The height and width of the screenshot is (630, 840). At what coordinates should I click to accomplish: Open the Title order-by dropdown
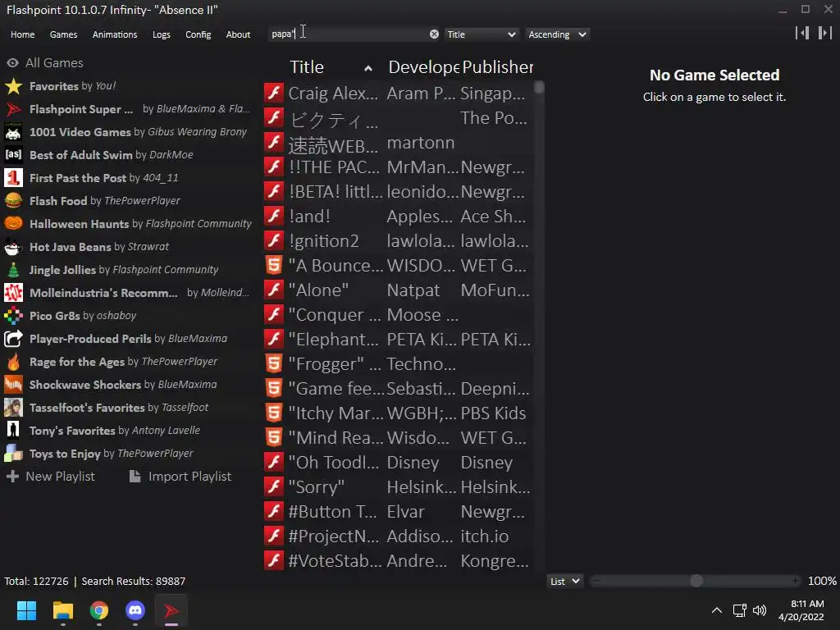point(482,34)
